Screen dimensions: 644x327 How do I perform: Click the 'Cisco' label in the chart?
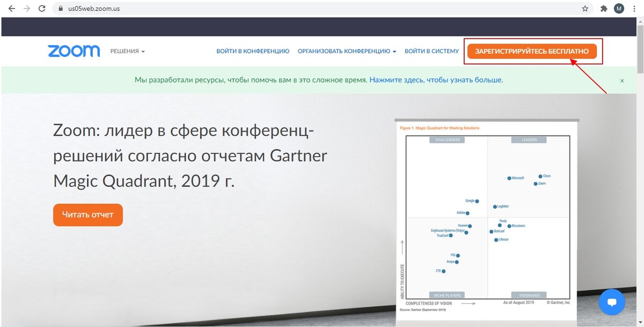(547, 176)
